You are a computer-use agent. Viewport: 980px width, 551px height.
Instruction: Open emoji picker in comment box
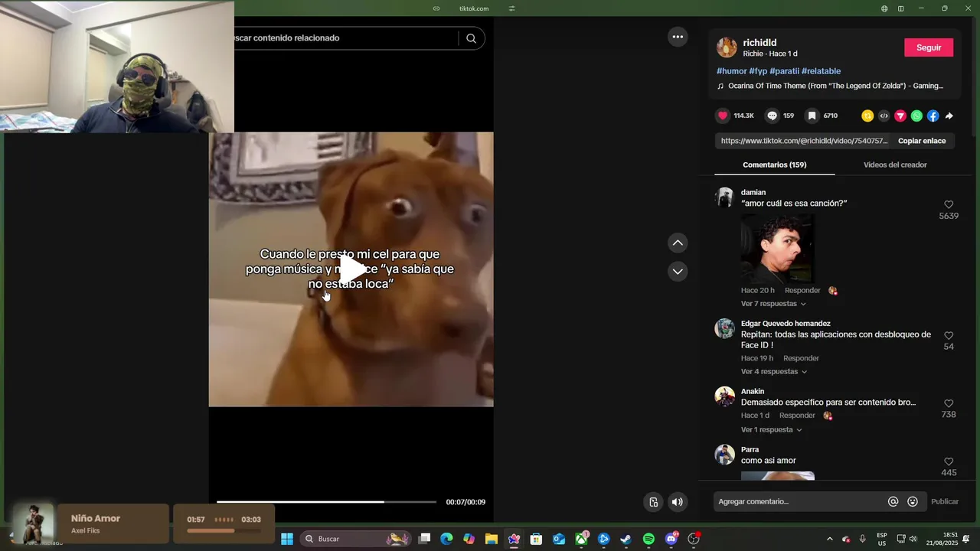[x=913, y=502]
